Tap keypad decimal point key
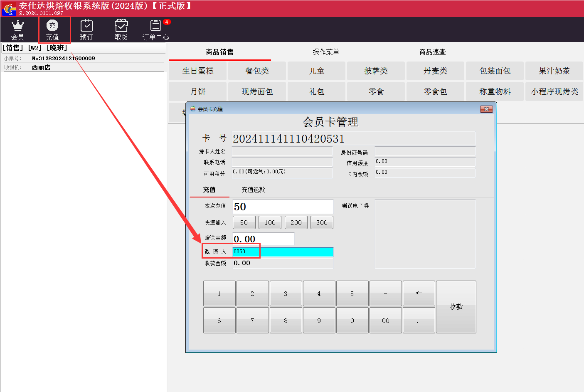Screen dimensions: 584x392 coord(419,321)
